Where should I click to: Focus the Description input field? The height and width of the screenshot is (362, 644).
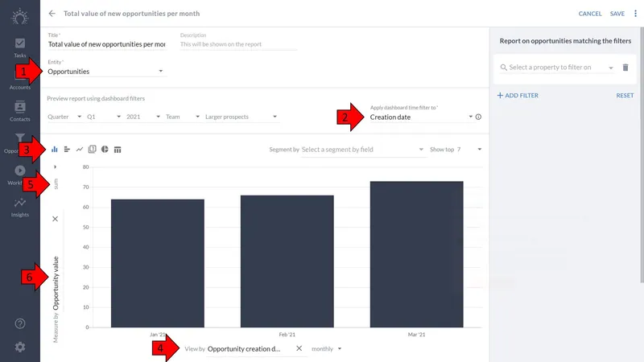[238, 44]
